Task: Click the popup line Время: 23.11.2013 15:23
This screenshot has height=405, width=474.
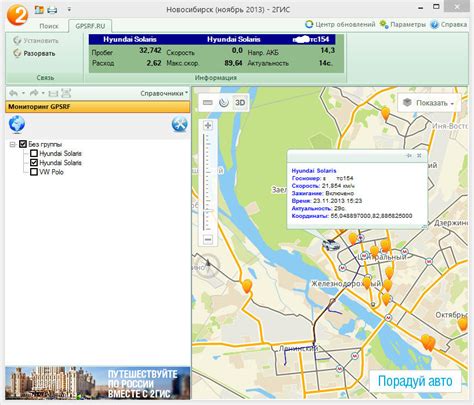Action: [327, 201]
